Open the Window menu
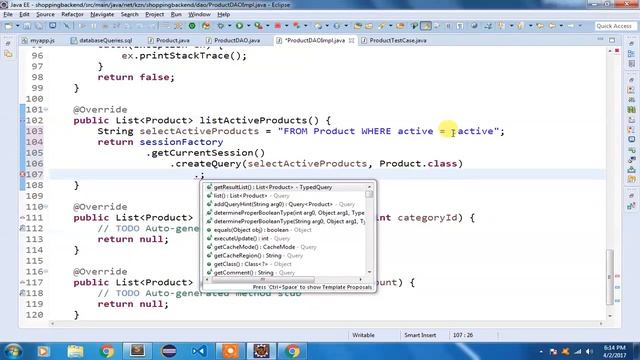Image resolution: width=640 pixels, height=360 pixels. (x=199, y=14)
